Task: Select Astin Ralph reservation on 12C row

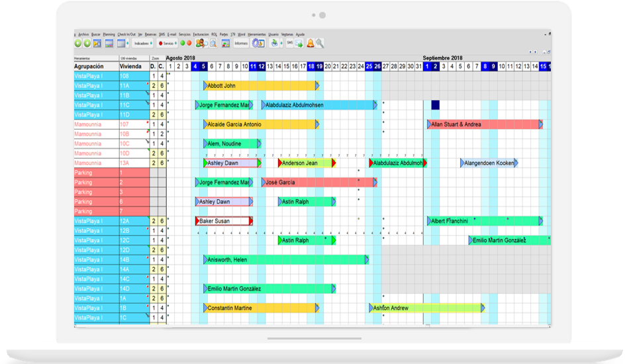Action: 307,240
